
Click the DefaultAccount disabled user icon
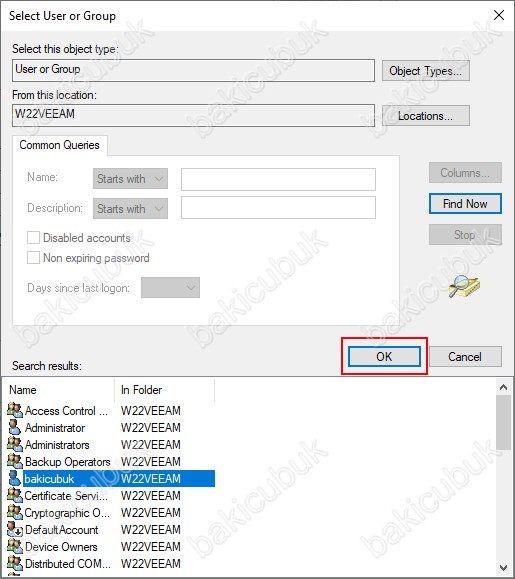pyautogui.click(x=15, y=529)
